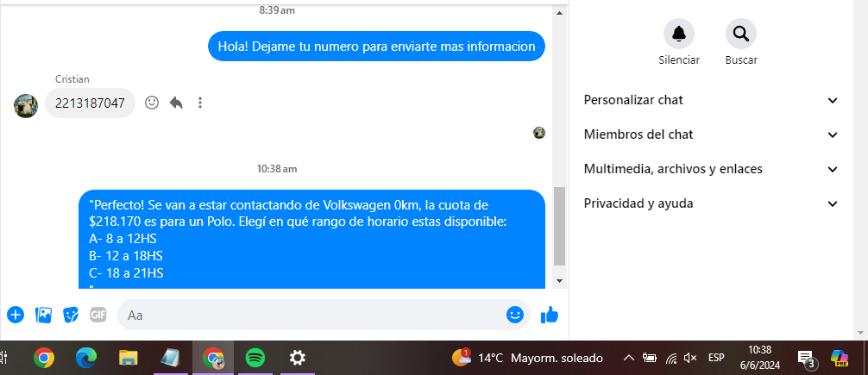Open Spotify from the taskbar

[255, 359]
